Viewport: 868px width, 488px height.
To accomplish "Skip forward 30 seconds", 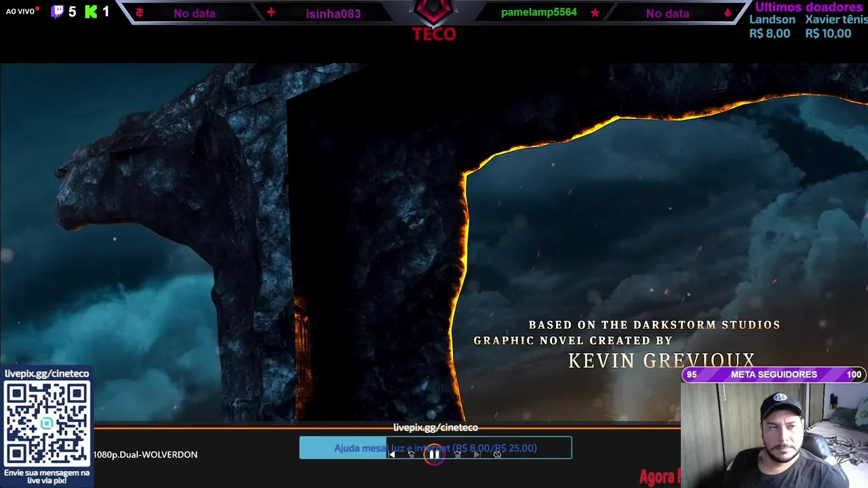I will 458,455.
